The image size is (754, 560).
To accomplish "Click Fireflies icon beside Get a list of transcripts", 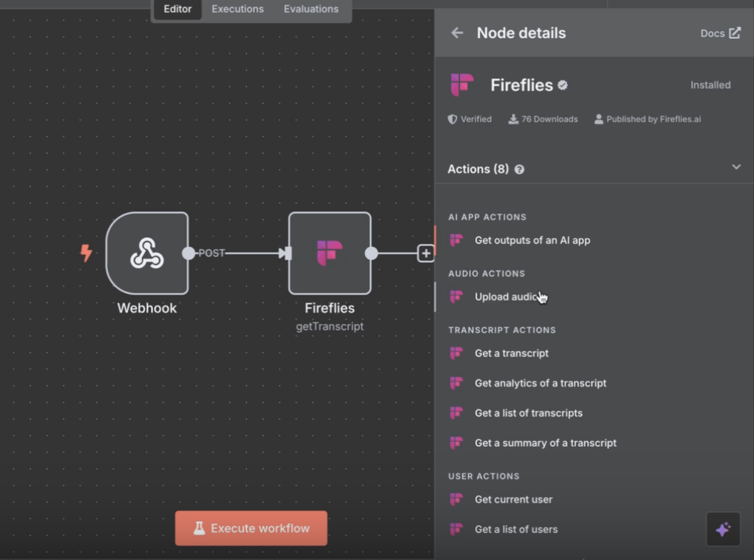I will click(456, 413).
